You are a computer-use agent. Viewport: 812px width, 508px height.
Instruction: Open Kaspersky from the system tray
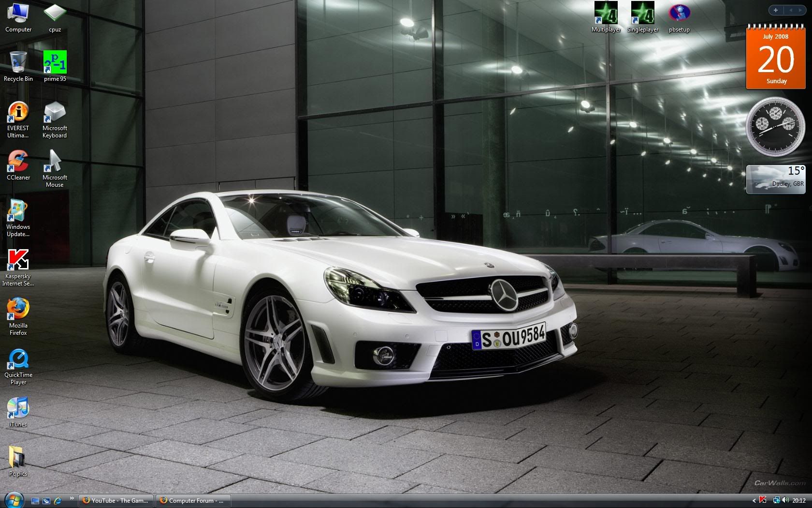tap(763, 500)
